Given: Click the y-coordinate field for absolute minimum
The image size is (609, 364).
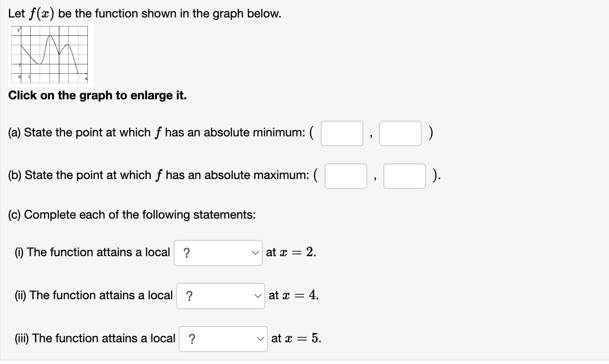Looking at the screenshot, I should click(x=400, y=133).
